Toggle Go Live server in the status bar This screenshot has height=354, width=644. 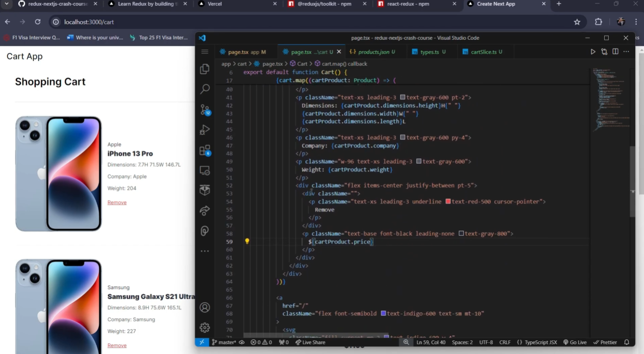575,342
